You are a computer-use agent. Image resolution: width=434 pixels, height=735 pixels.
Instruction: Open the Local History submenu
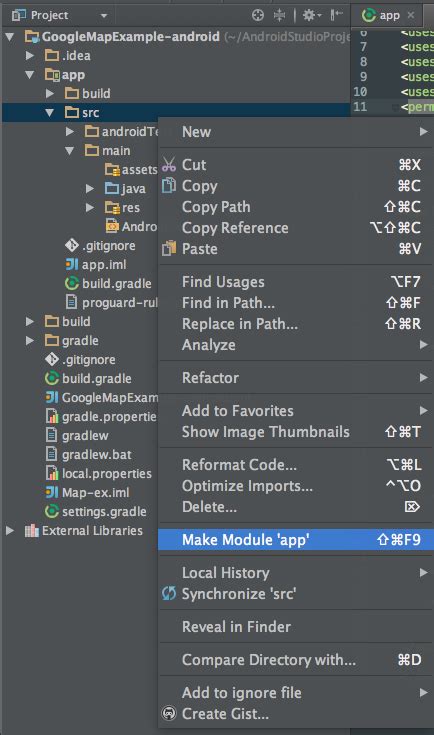coord(294,573)
